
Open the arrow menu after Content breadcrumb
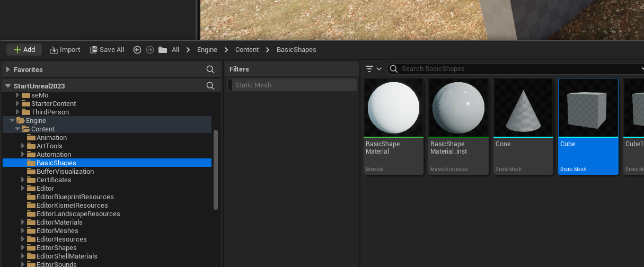click(268, 50)
